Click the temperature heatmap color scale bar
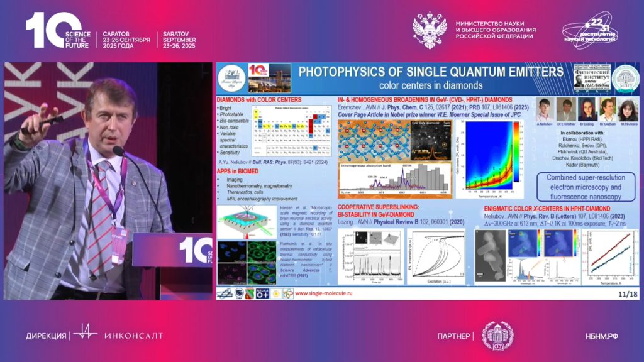 (517, 155)
